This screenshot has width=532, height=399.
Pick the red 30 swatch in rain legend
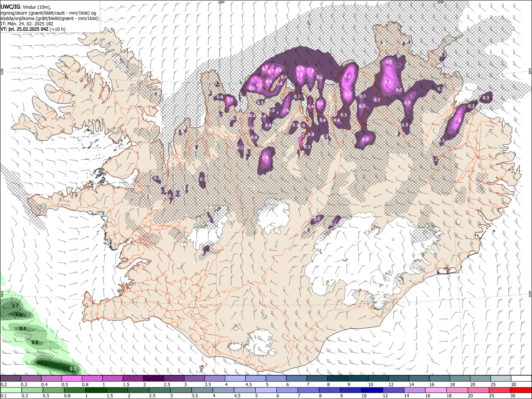521,390
